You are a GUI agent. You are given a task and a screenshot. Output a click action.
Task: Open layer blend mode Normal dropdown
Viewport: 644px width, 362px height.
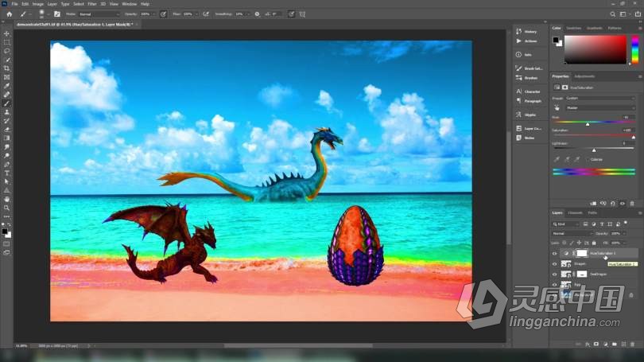coord(572,233)
